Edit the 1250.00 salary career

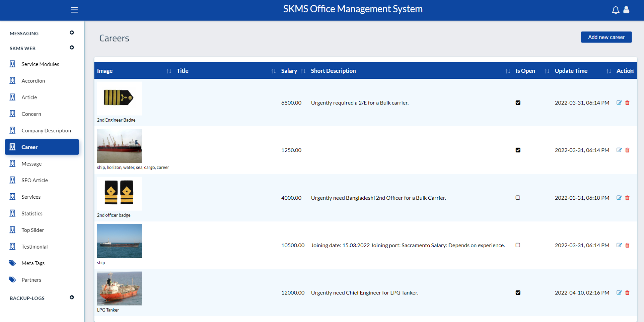(619, 150)
